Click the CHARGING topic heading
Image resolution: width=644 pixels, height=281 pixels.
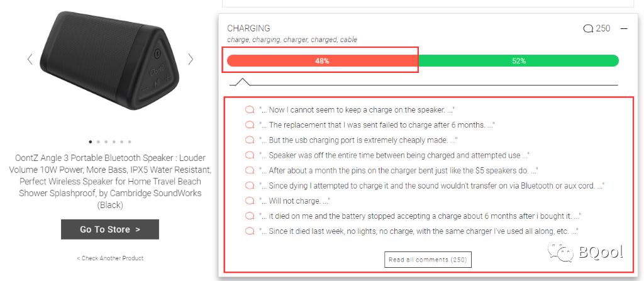(x=248, y=28)
